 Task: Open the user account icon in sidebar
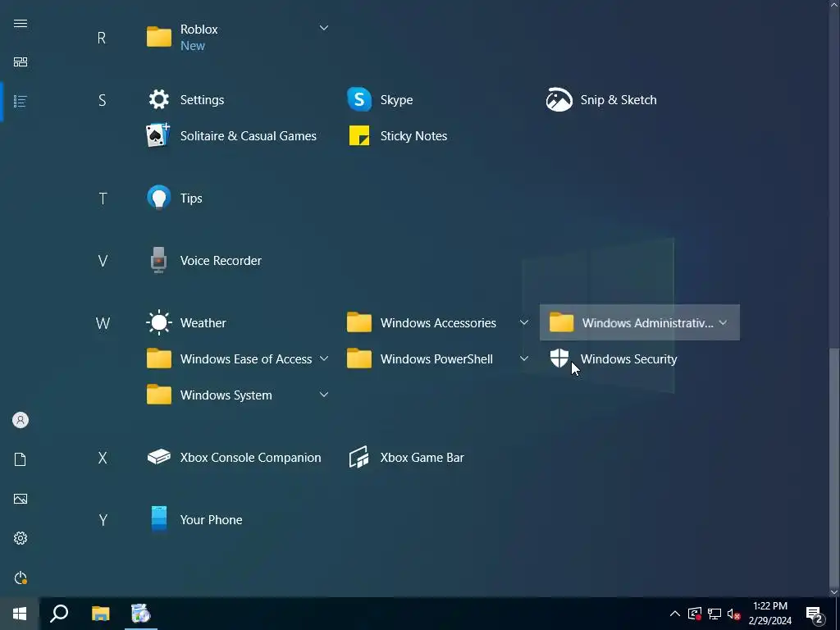click(x=21, y=420)
